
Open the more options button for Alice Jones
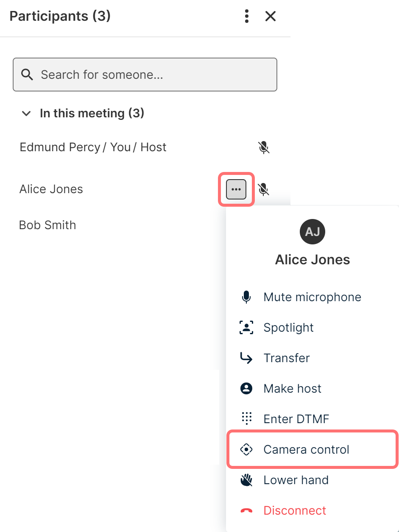pos(236,189)
